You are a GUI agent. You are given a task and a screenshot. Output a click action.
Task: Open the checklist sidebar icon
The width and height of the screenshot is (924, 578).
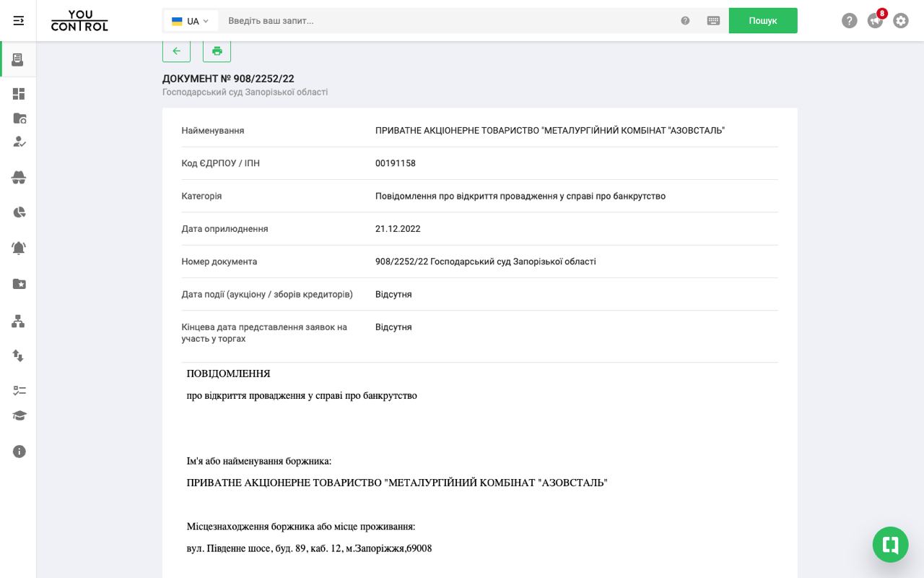point(19,390)
